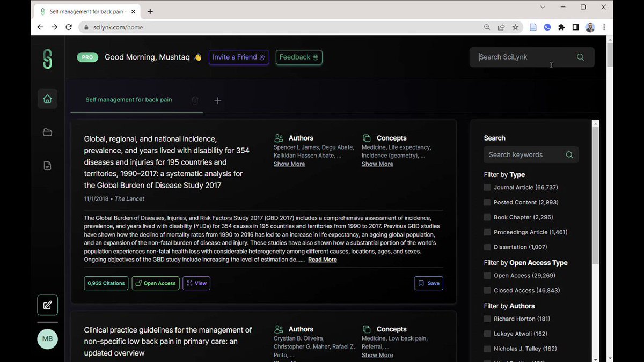Viewport: 644px width, 362px height.
Task: Click the edit note icon in sidebar
Action: (x=47, y=305)
